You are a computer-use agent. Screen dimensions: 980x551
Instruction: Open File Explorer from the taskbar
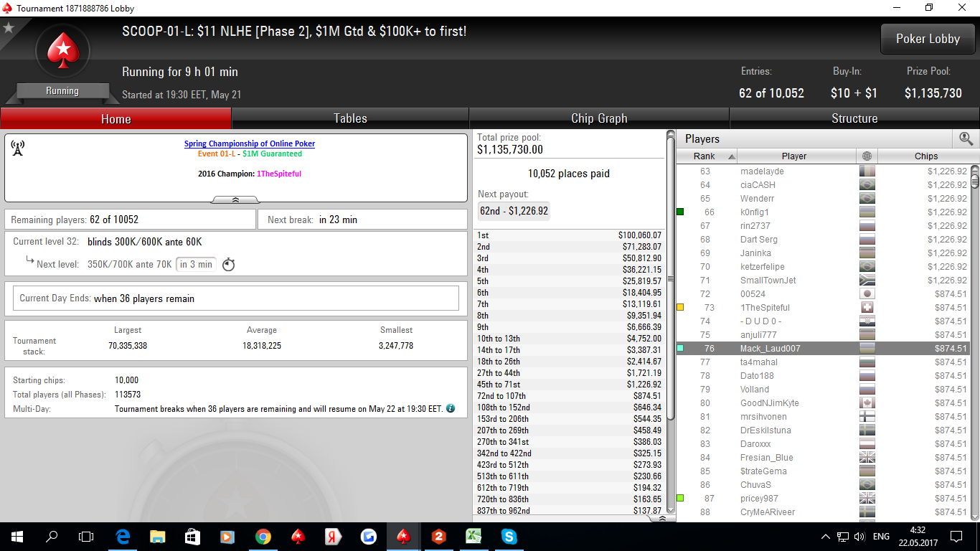click(x=157, y=536)
